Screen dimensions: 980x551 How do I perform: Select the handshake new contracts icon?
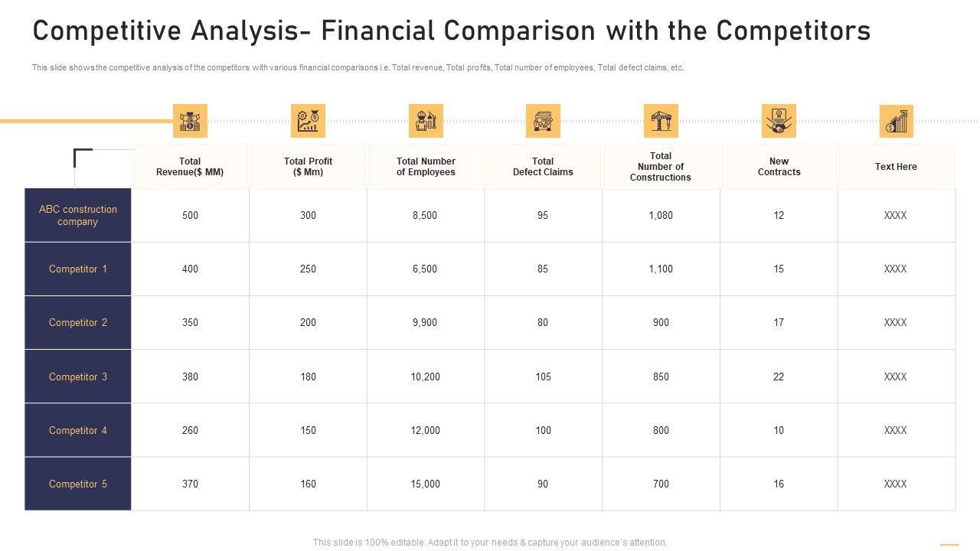click(779, 121)
